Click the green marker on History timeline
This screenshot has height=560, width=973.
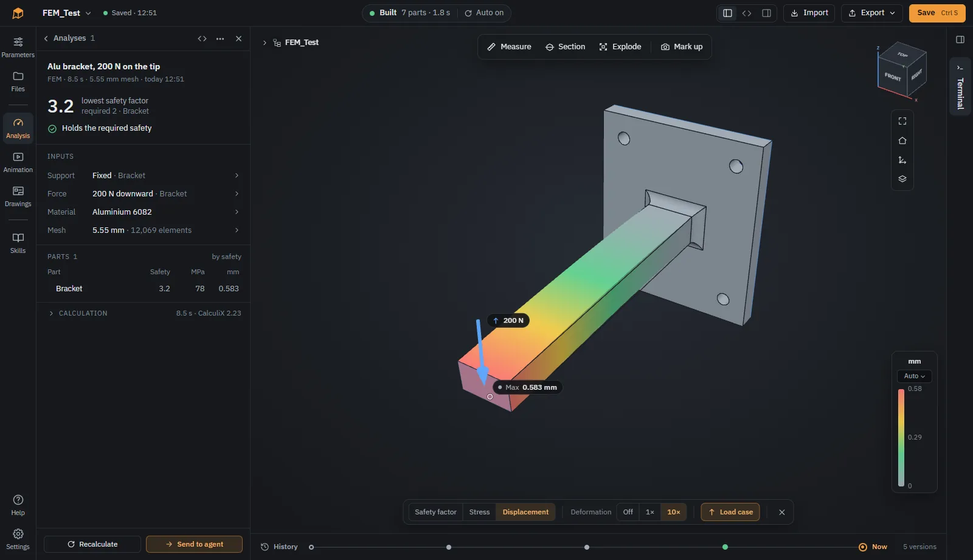pos(725,547)
